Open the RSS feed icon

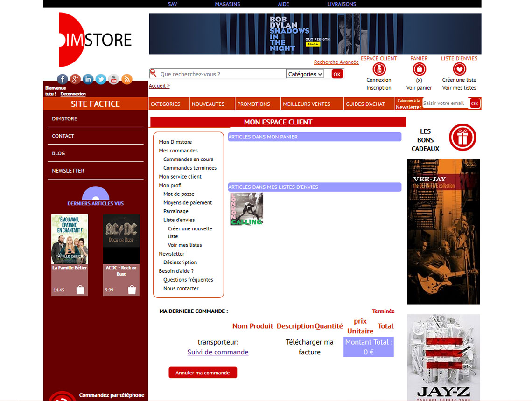point(126,79)
